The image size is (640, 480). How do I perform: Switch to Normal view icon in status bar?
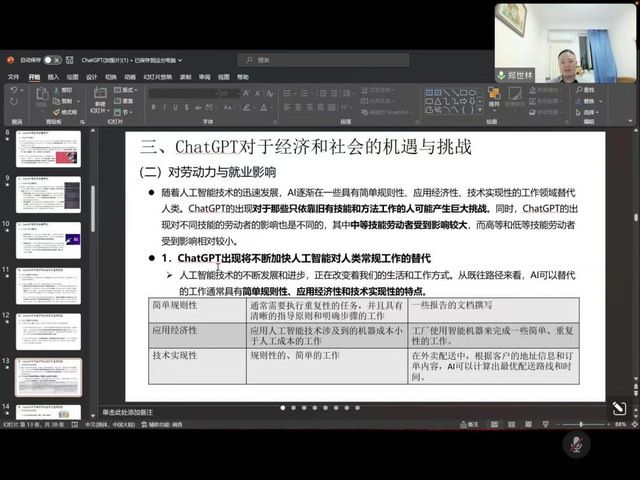pos(494,424)
